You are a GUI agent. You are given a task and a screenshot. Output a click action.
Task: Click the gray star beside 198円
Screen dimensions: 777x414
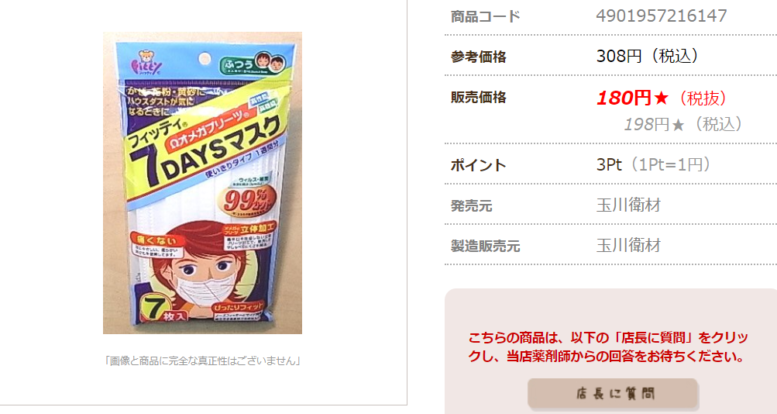point(678,124)
